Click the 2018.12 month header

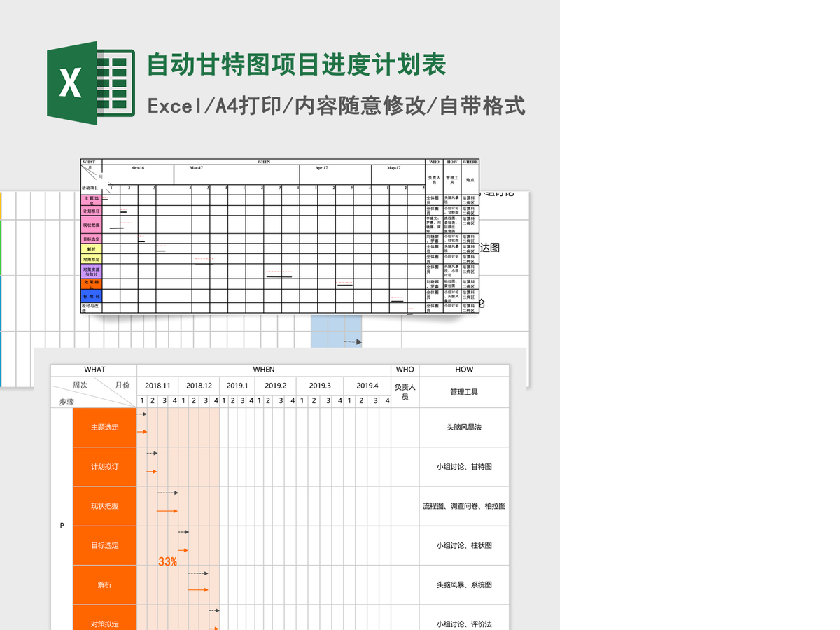tap(199, 386)
